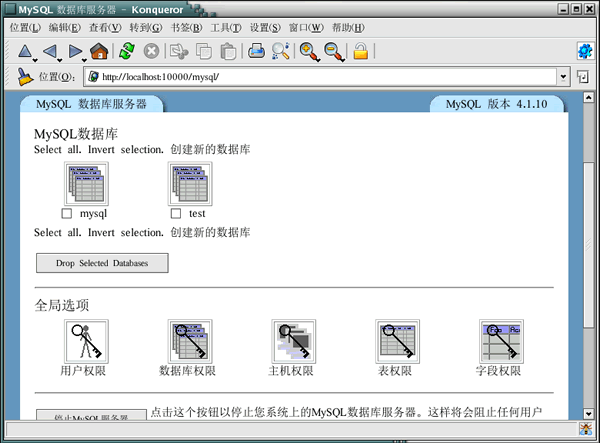Open the 窗口(W) menu
The height and width of the screenshot is (443, 600).
point(306,28)
